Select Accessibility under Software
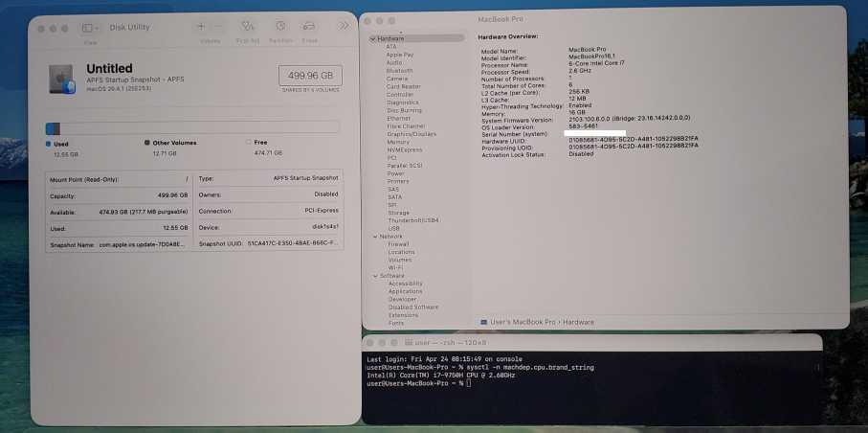868x433 pixels. click(x=405, y=284)
